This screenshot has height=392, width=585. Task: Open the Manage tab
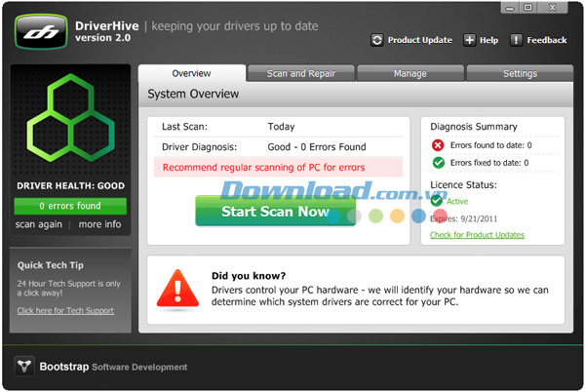(x=410, y=73)
